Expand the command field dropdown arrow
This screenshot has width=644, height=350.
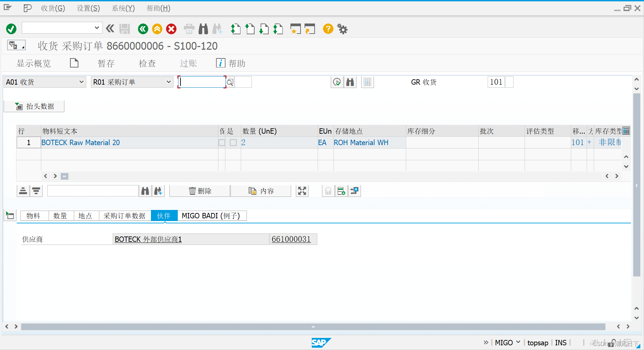[97, 28]
